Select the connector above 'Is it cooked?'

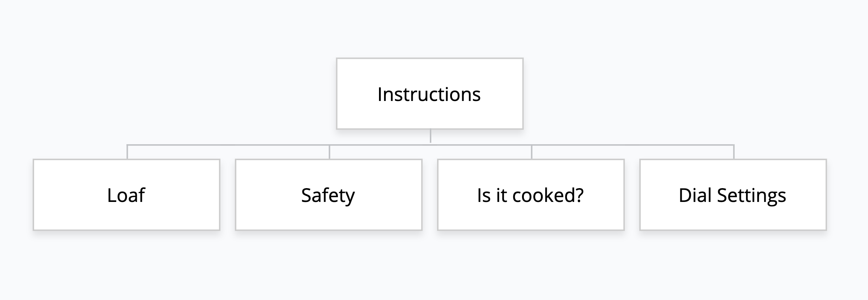pyautogui.click(x=531, y=152)
